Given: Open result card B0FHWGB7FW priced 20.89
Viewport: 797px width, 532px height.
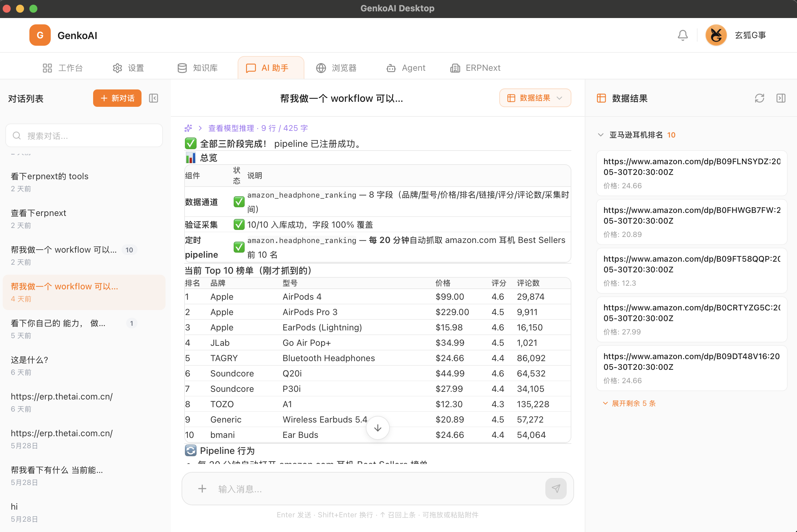Looking at the screenshot, I should point(692,222).
